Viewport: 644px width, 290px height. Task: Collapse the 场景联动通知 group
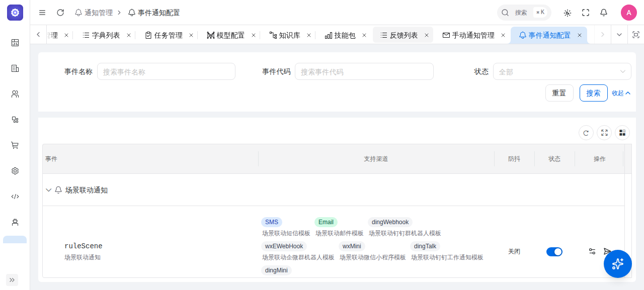click(49, 190)
